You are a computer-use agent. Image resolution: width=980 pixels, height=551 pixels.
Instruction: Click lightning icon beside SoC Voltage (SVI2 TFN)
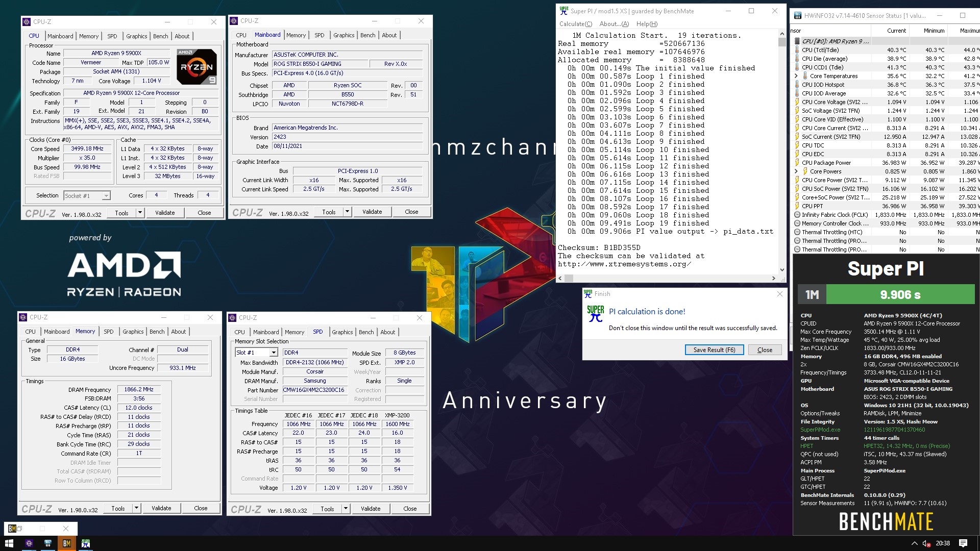point(797,111)
